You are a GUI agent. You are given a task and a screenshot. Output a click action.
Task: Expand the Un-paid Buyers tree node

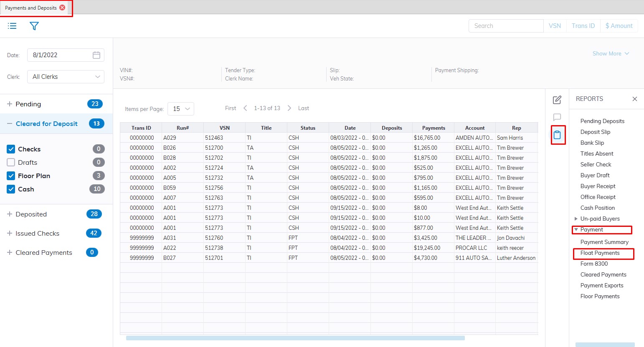pos(576,219)
